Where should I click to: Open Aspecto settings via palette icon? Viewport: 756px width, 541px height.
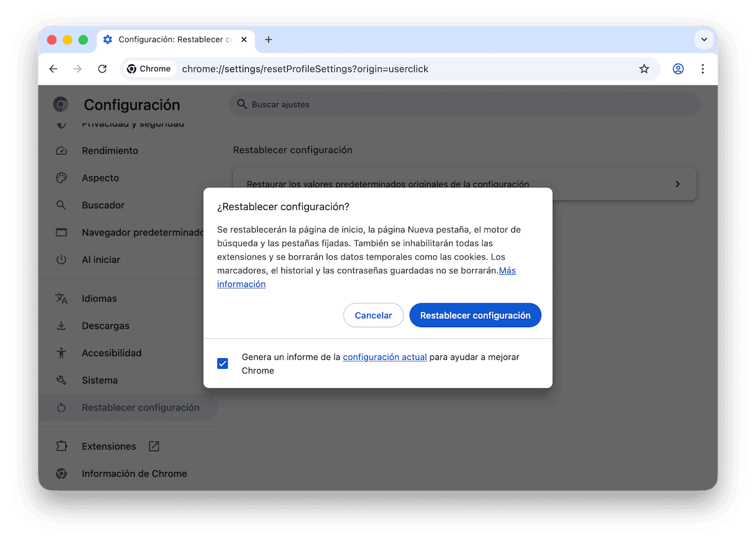click(x=61, y=178)
